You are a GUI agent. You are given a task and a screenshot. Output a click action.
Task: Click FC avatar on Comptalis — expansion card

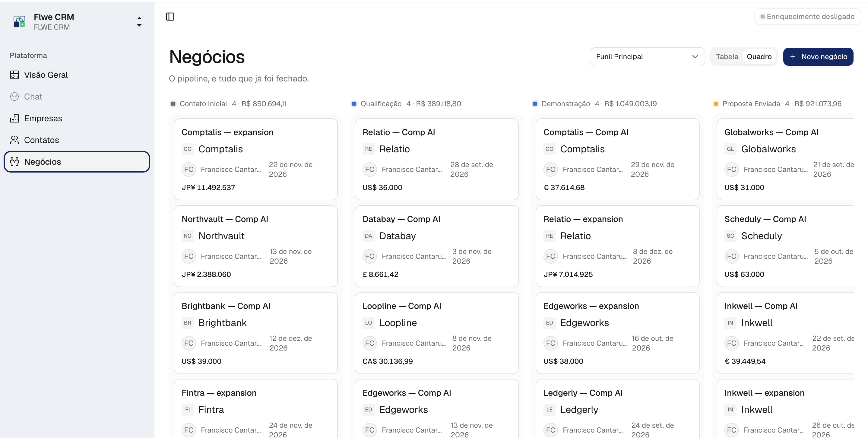click(189, 170)
